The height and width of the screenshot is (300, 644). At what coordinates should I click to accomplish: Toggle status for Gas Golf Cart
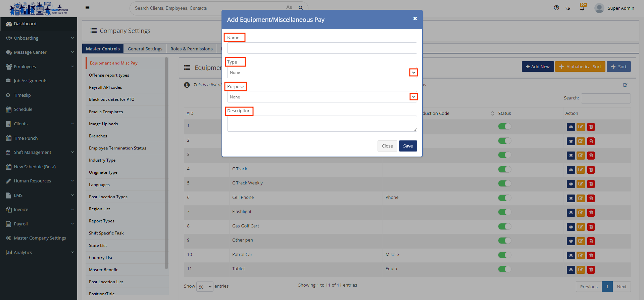(x=504, y=226)
